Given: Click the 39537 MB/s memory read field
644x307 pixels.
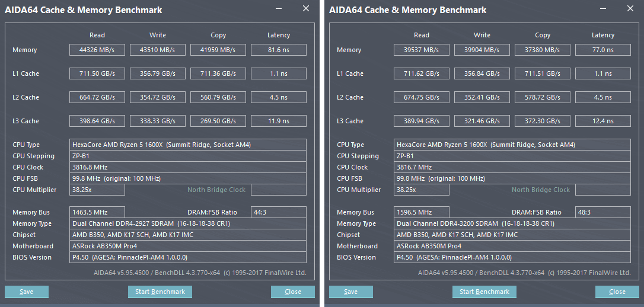Looking at the screenshot, I should click(422, 50).
